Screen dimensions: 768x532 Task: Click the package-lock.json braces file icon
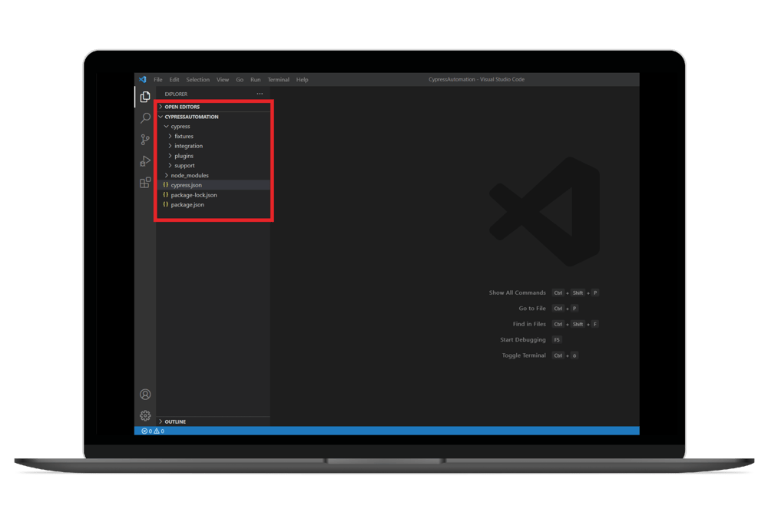pos(166,195)
